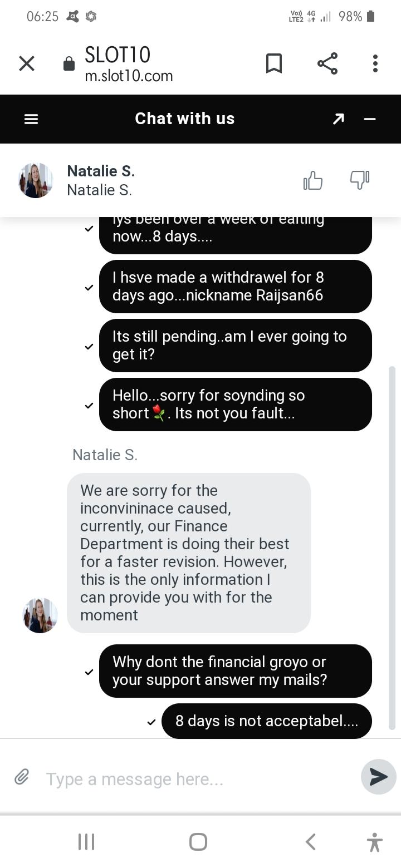Rate the agent with thumbs down
This screenshot has height=868, width=401.
coord(359,180)
